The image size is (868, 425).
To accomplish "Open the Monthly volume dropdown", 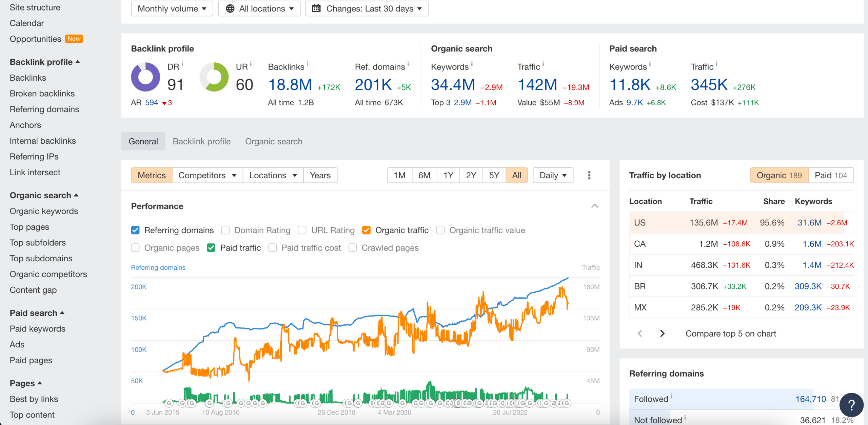I will [x=172, y=8].
